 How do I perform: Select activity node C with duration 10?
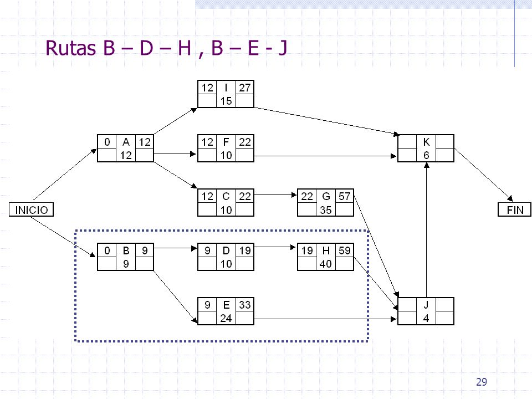coord(226,203)
